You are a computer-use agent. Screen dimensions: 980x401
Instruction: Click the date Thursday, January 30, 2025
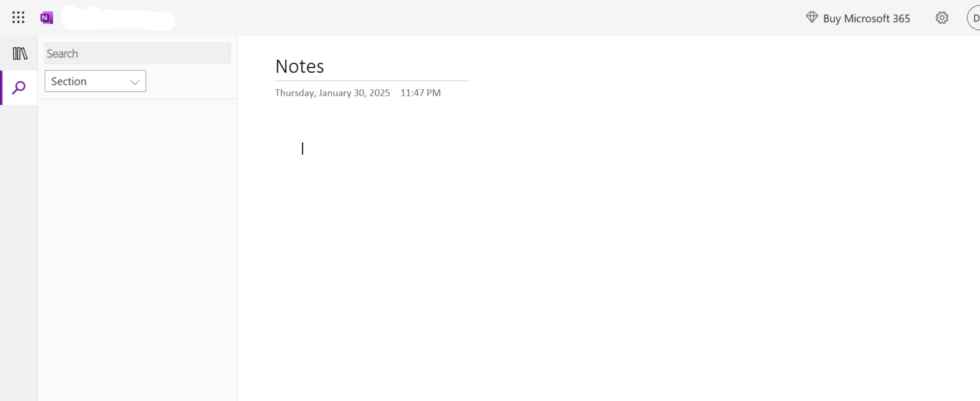(x=332, y=92)
